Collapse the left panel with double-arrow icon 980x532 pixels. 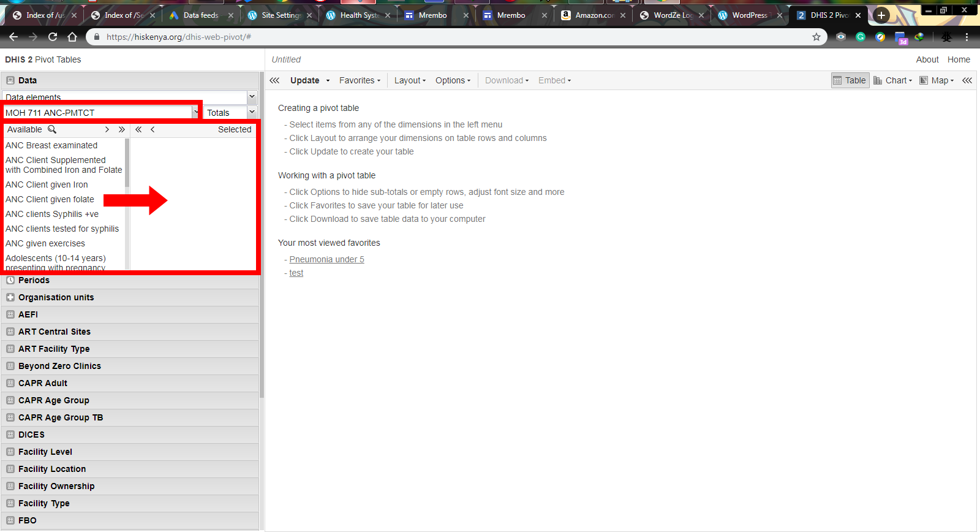[x=274, y=80]
